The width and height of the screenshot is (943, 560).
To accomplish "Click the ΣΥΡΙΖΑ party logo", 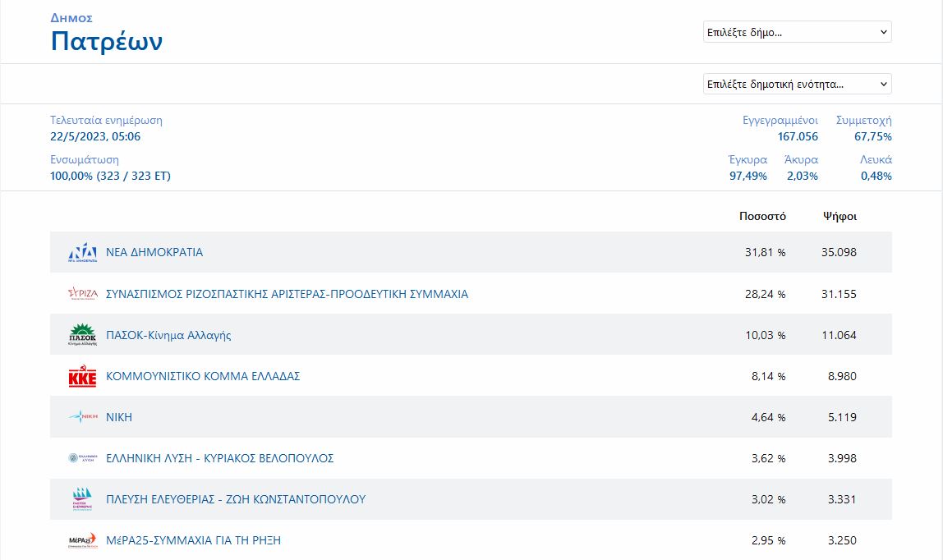I will click(82, 294).
